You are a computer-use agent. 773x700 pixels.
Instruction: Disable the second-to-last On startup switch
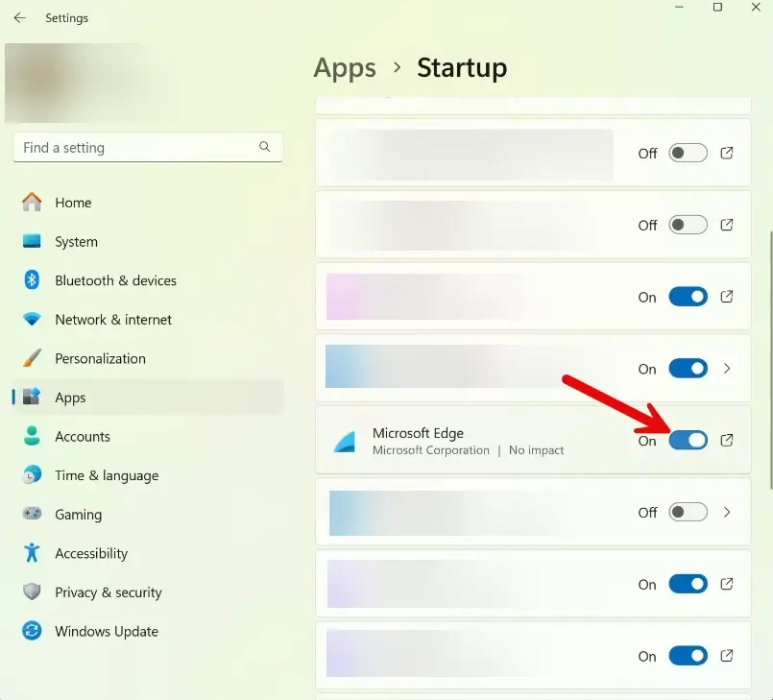[x=688, y=584]
